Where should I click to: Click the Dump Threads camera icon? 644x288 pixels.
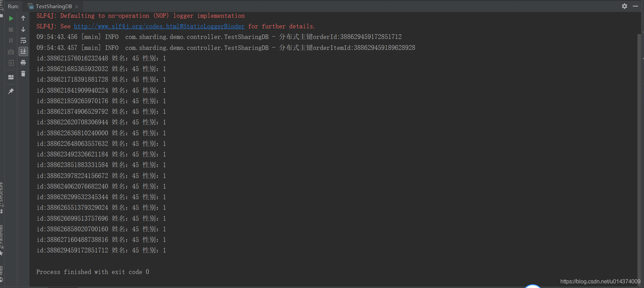(x=11, y=52)
